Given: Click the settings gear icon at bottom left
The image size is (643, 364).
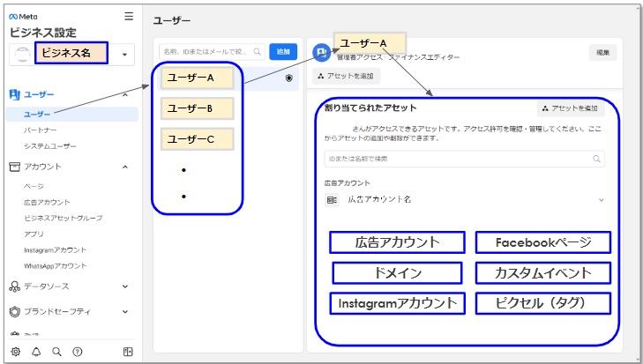Looking at the screenshot, I should pyautogui.click(x=16, y=352).
